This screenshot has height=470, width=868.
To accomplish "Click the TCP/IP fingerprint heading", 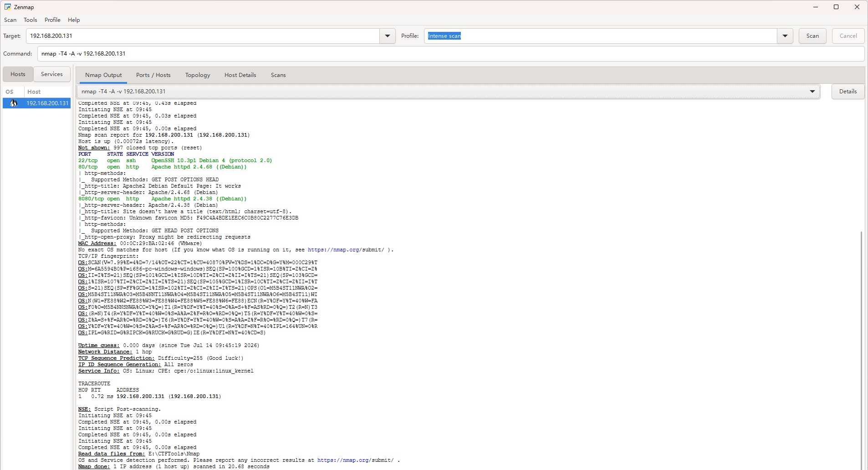I will coord(108,256).
